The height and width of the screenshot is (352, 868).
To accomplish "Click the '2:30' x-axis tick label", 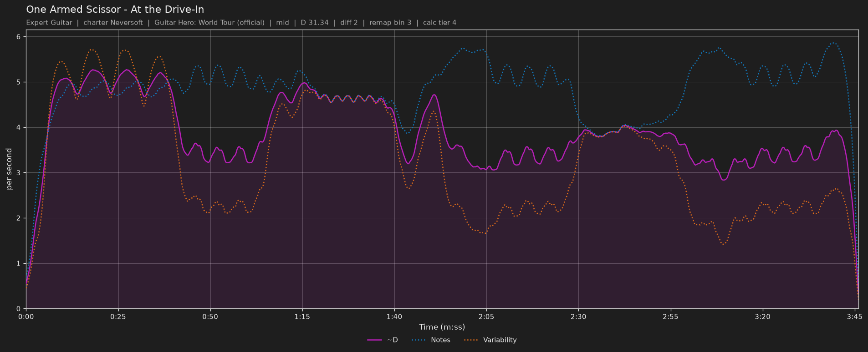I will (578, 317).
